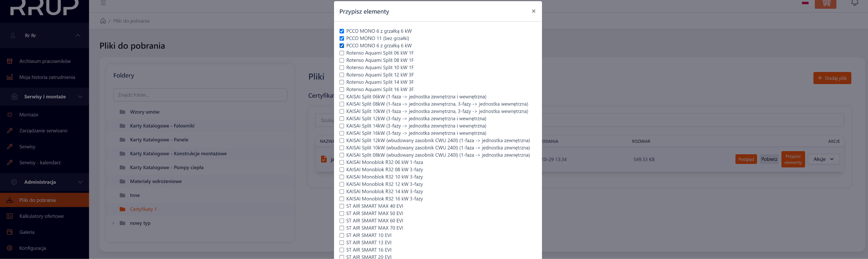This screenshot has height=259, width=868.
Task: Click the Konfiguracja gear icon
Action: (x=10, y=248)
